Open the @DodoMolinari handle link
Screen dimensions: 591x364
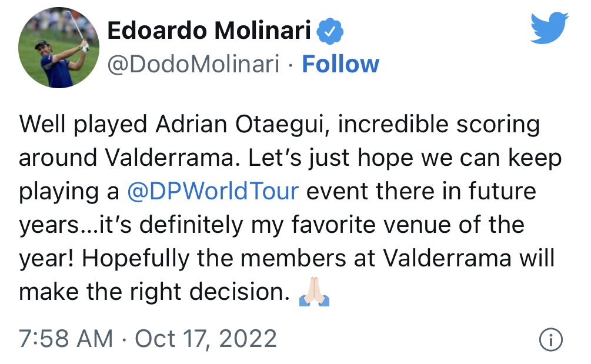(x=193, y=65)
